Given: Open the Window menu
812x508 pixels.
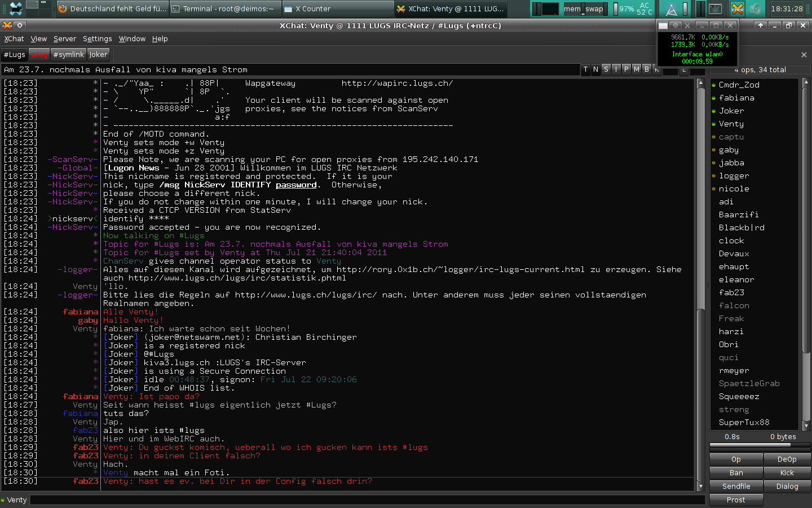Looking at the screenshot, I should (132, 38).
